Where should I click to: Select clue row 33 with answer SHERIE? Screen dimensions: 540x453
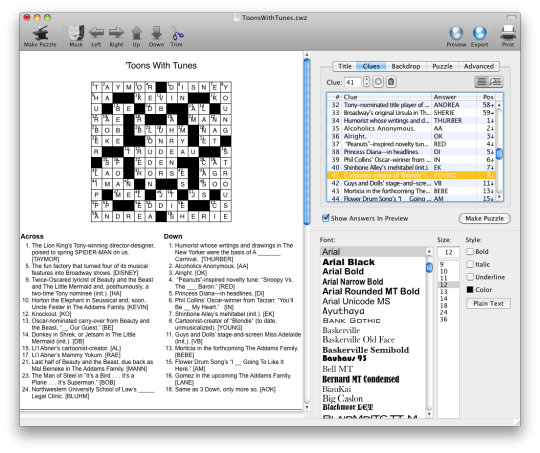[x=411, y=113]
